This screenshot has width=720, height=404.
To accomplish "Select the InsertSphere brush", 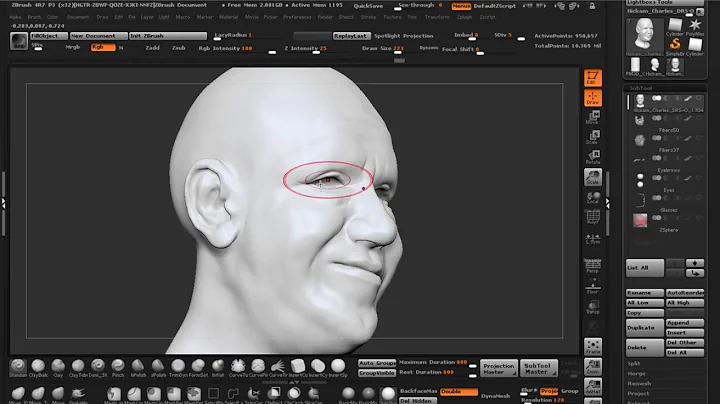I will pyautogui.click(x=338, y=368).
